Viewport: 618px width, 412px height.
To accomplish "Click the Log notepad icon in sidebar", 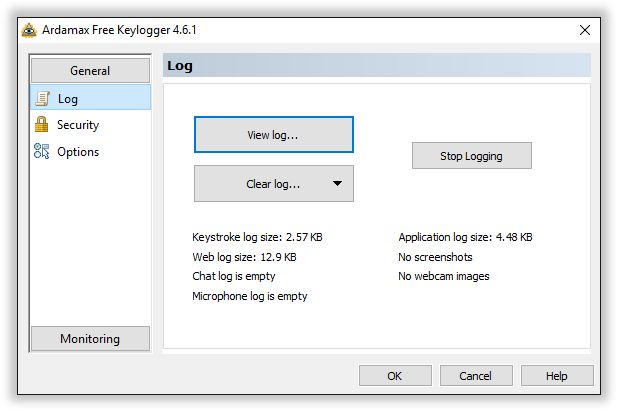I will (x=42, y=99).
